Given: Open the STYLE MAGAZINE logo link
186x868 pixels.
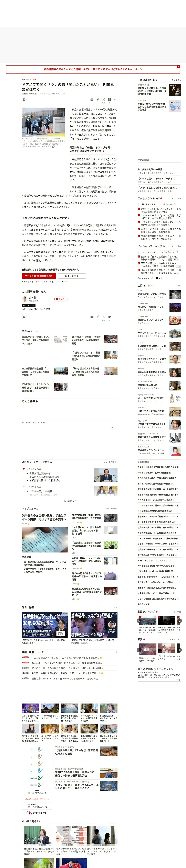Looking at the screenshot, I should 37,792.
